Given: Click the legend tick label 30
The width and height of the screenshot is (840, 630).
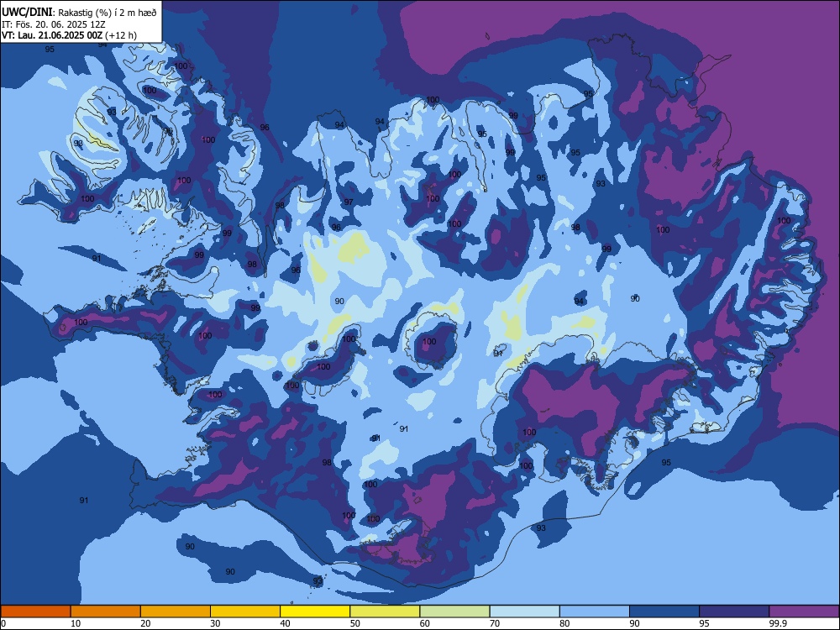Looking at the screenshot, I should pos(215,623).
